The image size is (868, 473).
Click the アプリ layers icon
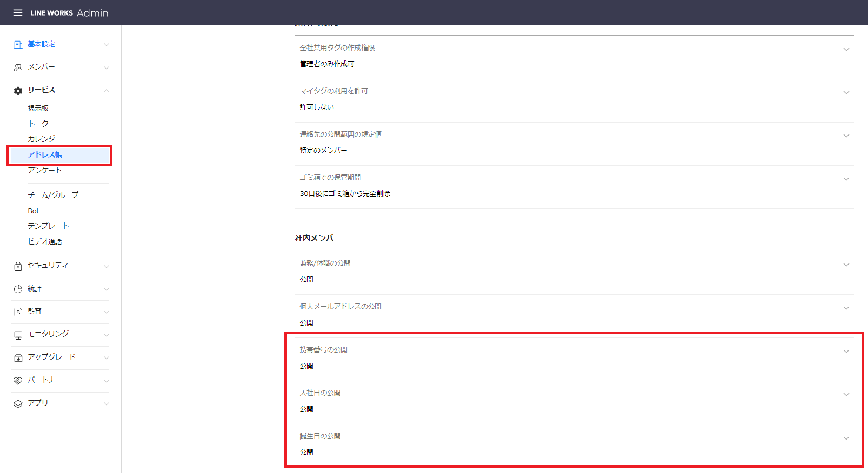(18, 404)
